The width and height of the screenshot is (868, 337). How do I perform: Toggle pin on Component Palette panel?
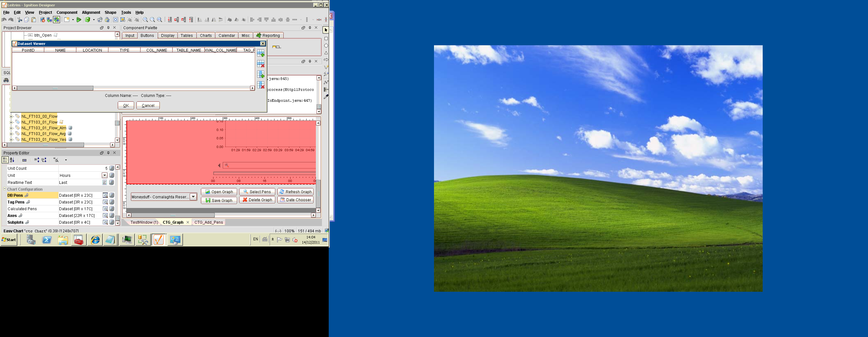point(310,28)
